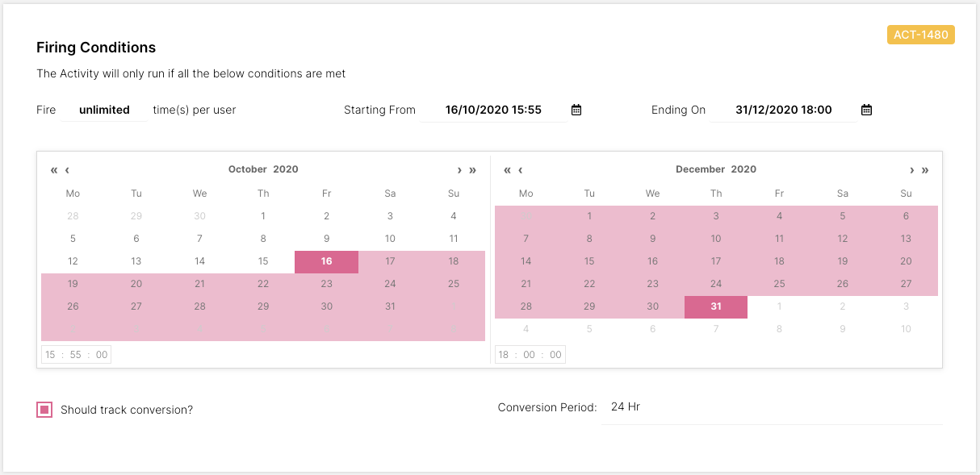Select December 31 in the right calendar
This screenshot has width=980, height=475.
tap(715, 306)
